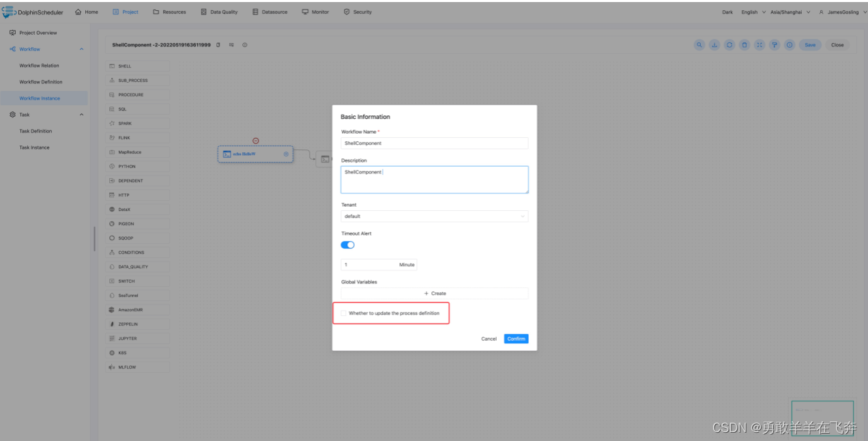The image size is (868, 441).
Task: Click the refresh icon in workflow toolbar
Action: [729, 45]
